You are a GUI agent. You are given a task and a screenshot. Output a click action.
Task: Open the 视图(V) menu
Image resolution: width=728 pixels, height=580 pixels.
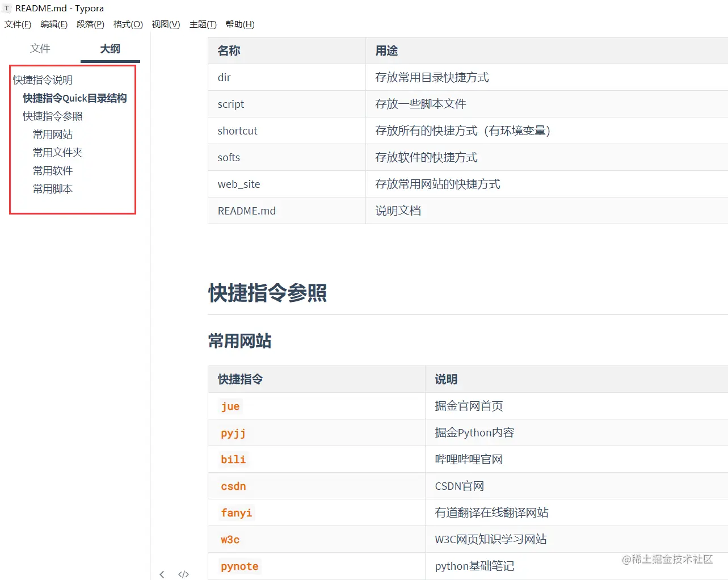[x=166, y=24]
